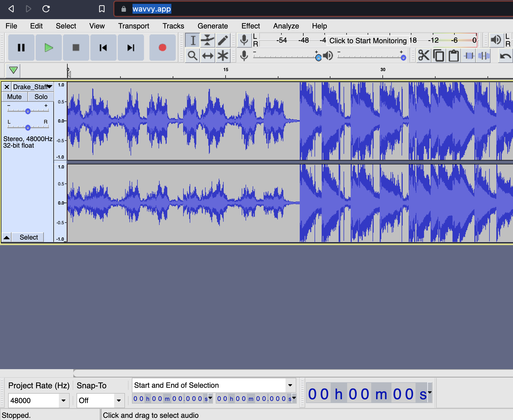Viewport: 513px width, 420px height.
Task: Toggle Solo on the Drake_Staff track
Action: pyautogui.click(x=41, y=97)
